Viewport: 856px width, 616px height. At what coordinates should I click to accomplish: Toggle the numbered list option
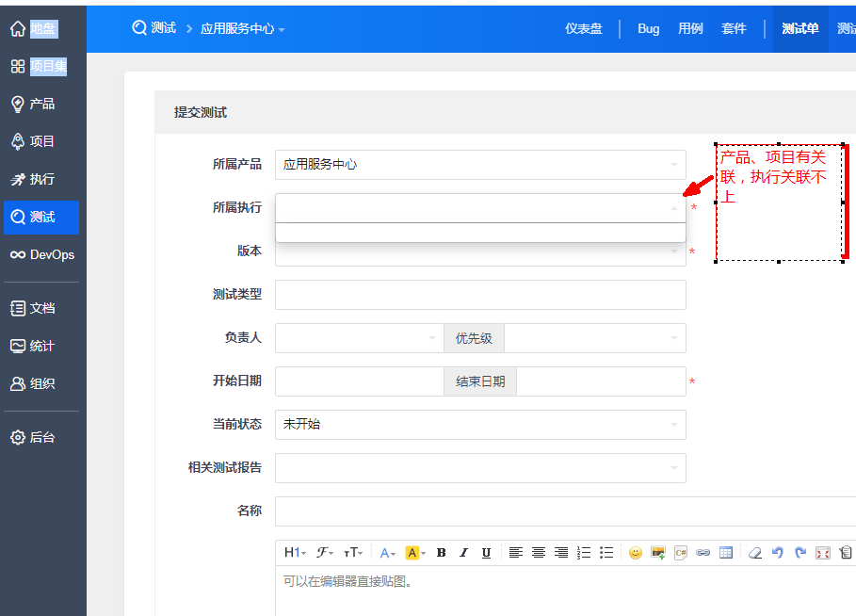(584, 553)
